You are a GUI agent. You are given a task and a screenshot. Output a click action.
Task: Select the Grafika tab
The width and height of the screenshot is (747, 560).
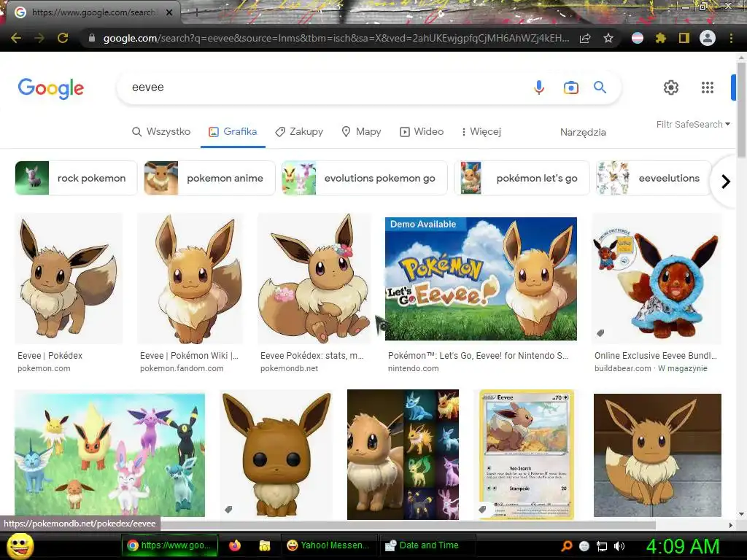(x=233, y=131)
